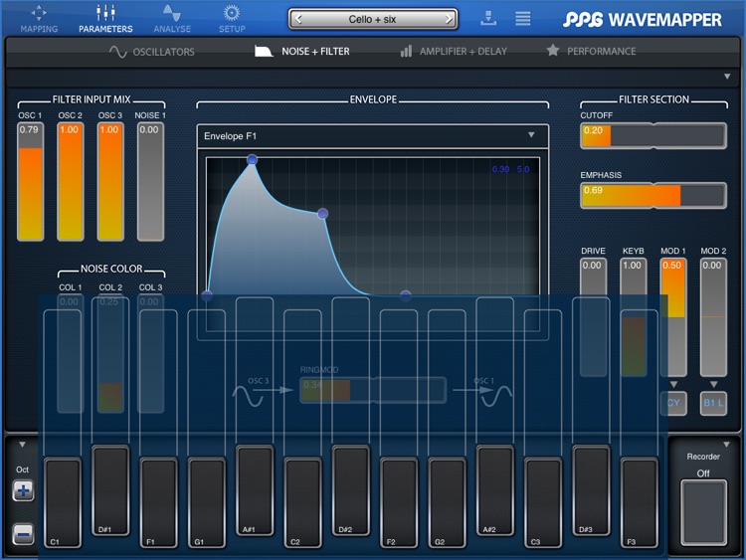
Task: Open the MOD 1 source arrow
Action: [x=673, y=384]
